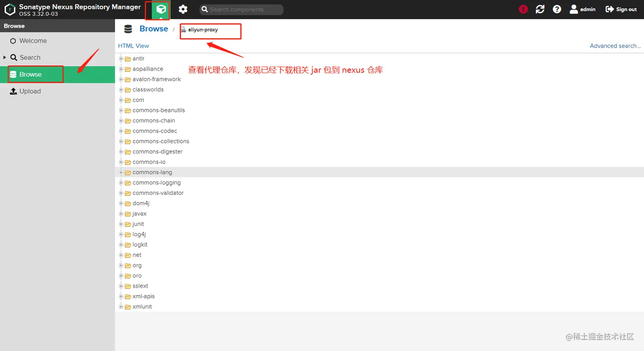Expand the commons-lang folder node
This screenshot has width=644, height=351.
pos(121,172)
